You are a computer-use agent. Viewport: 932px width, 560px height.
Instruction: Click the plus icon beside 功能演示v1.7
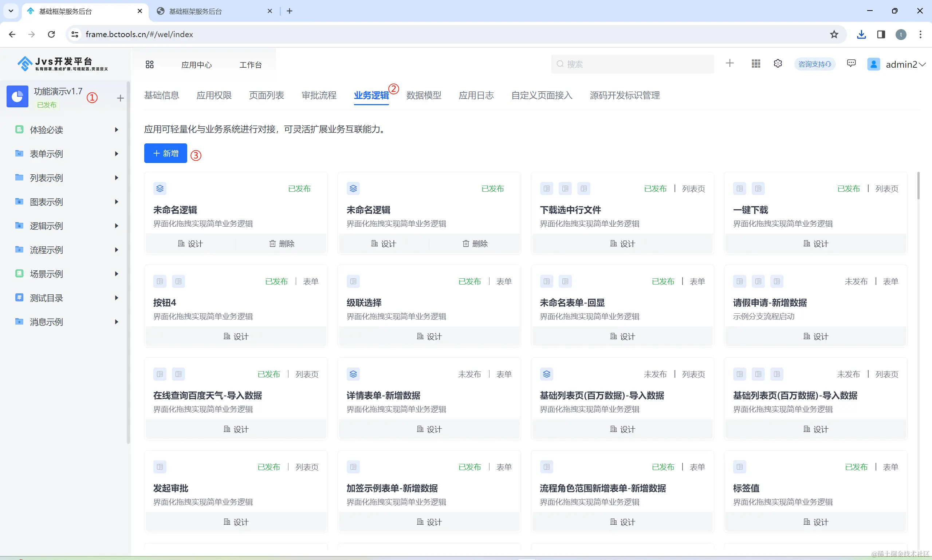120,98
